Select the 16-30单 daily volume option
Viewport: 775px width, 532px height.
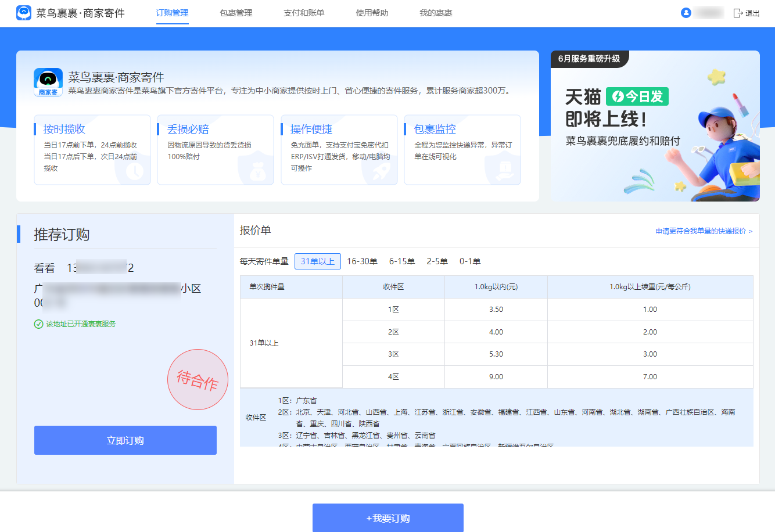click(362, 261)
